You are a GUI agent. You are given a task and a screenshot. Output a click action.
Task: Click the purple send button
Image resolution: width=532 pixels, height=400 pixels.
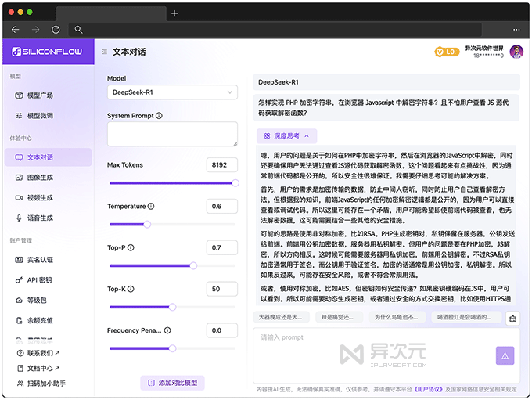[x=505, y=355]
